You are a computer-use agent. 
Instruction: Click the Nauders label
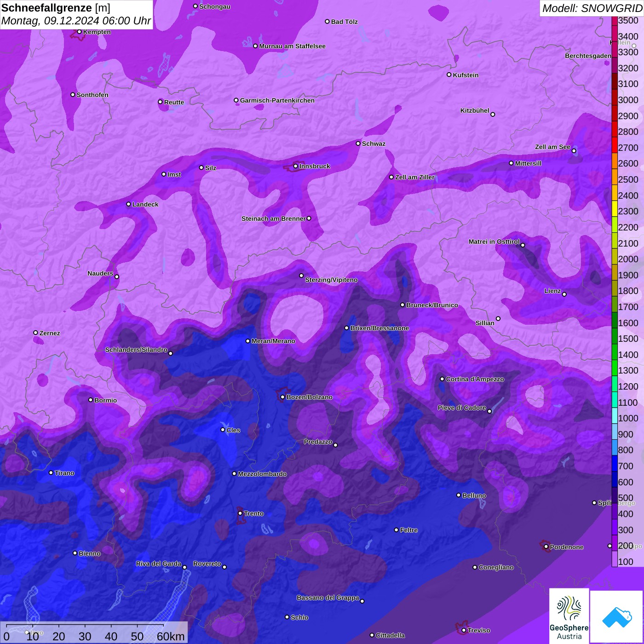(100, 273)
